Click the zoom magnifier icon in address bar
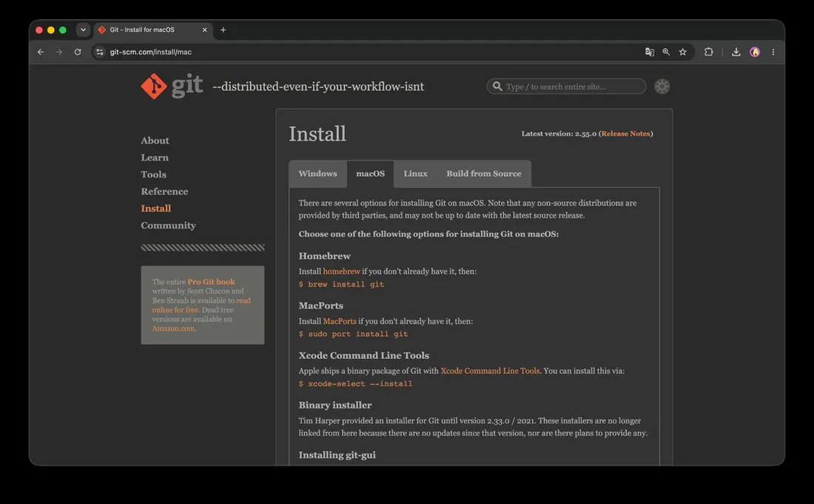Screen dimensions: 814x504 tap(666, 52)
